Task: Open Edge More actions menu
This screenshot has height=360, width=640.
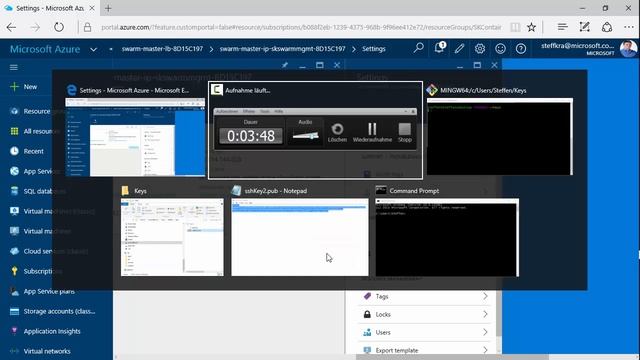Action: pyautogui.click(x=629, y=27)
